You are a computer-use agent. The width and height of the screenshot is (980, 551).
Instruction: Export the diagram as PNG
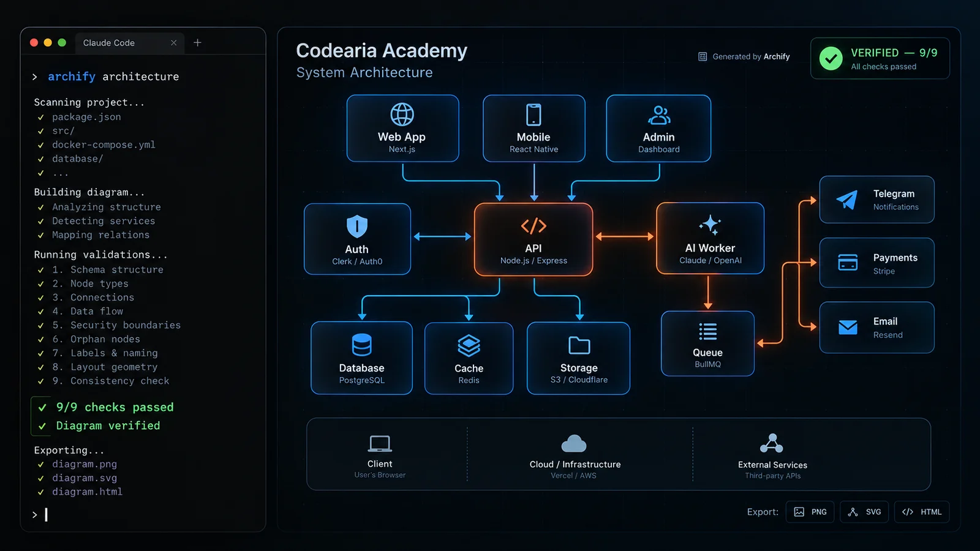click(x=810, y=512)
